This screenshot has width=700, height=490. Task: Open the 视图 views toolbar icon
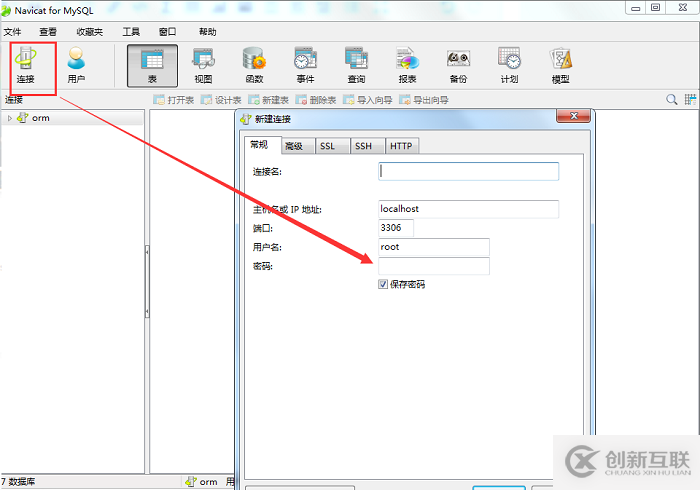point(203,66)
